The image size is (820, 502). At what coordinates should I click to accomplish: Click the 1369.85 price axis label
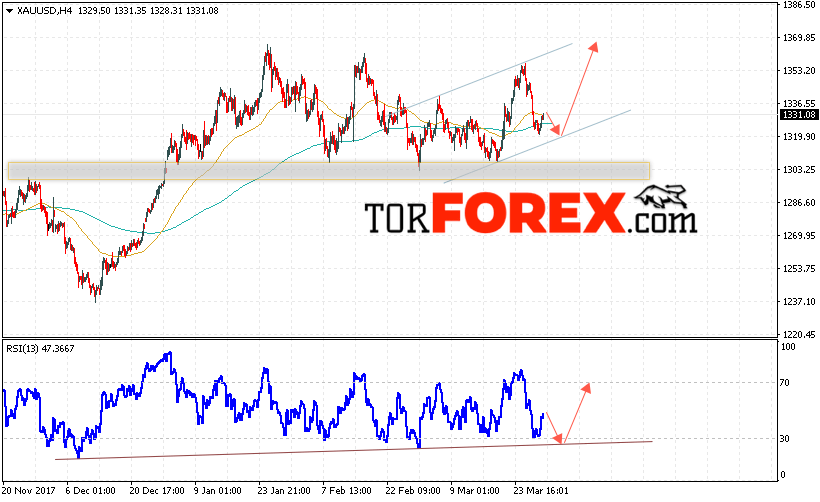(799, 38)
